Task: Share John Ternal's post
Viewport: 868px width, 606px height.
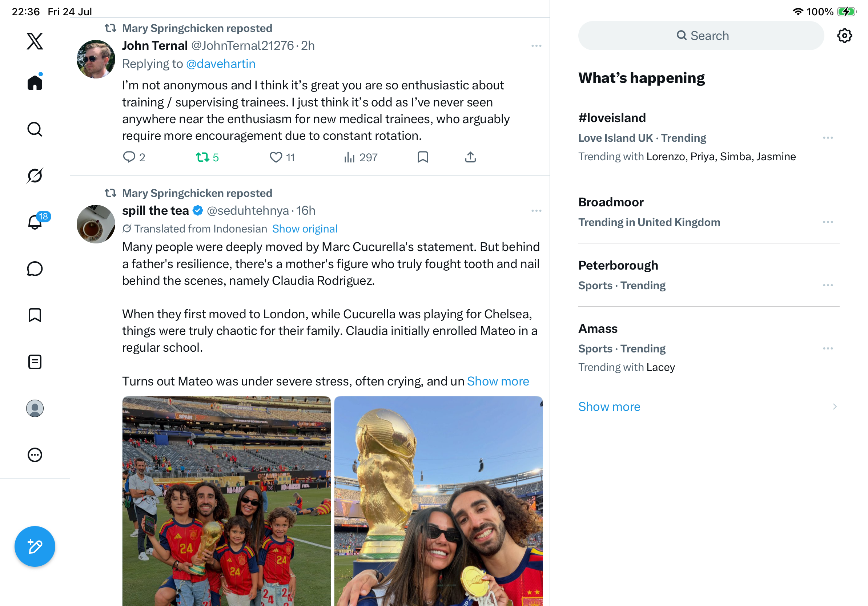Action: (470, 157)
